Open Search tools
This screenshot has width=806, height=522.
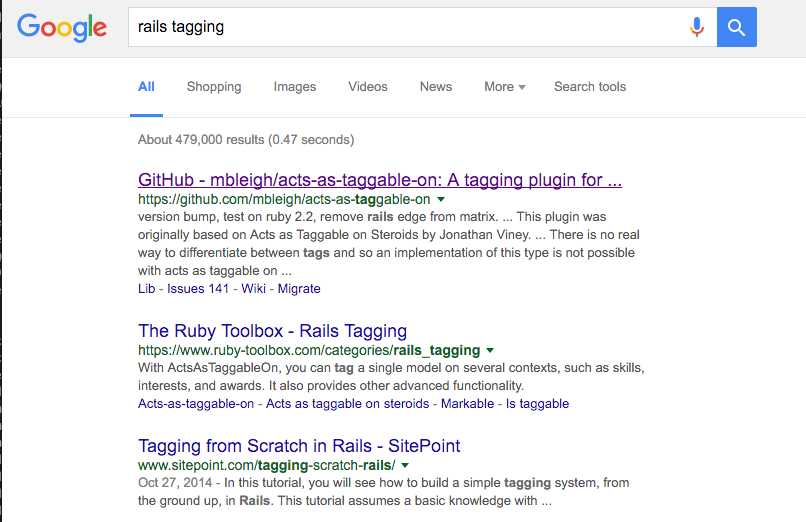(590, 87)
